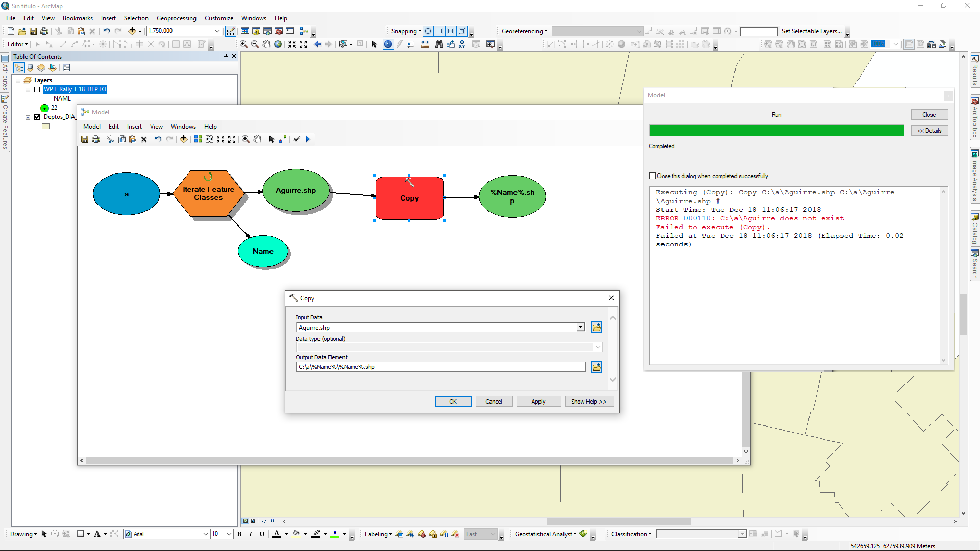Check WPT_Rally_I_18_DEPTO layer visibility box
The image size is (980, 551).
coord(37,89)
